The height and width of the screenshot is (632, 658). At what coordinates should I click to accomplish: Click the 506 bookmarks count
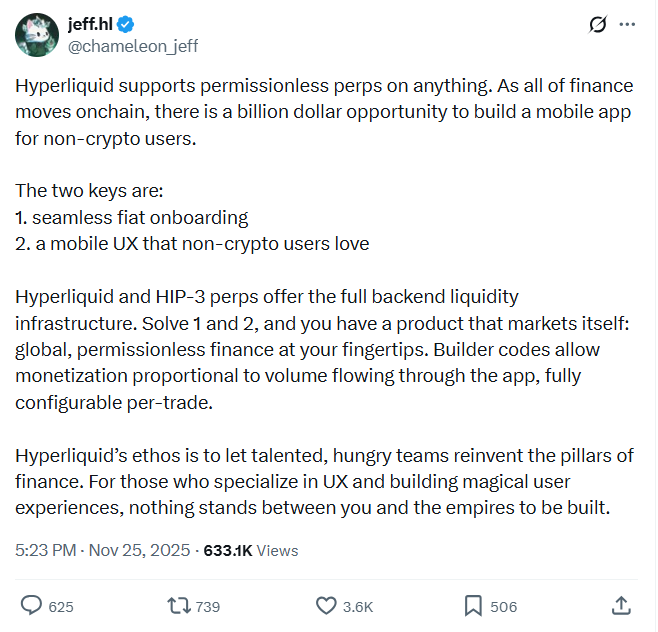coord(504,607)
